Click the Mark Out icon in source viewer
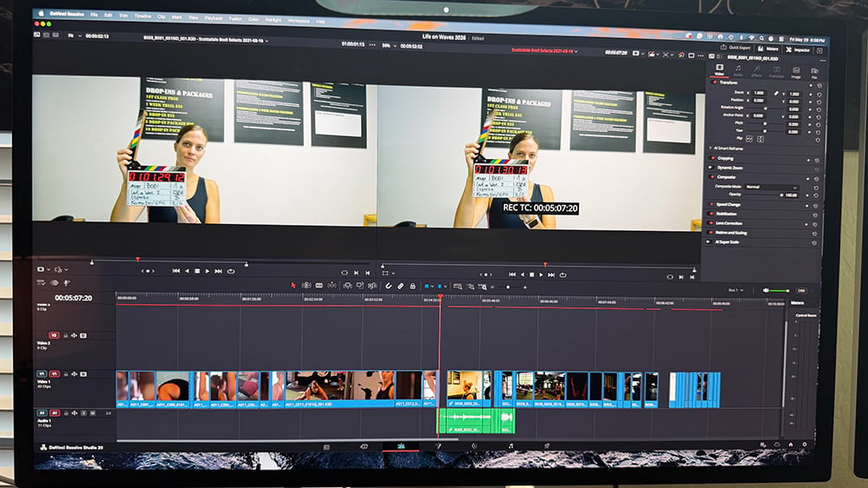The width and height of the screenshot is (868, 488). point(367,273)
